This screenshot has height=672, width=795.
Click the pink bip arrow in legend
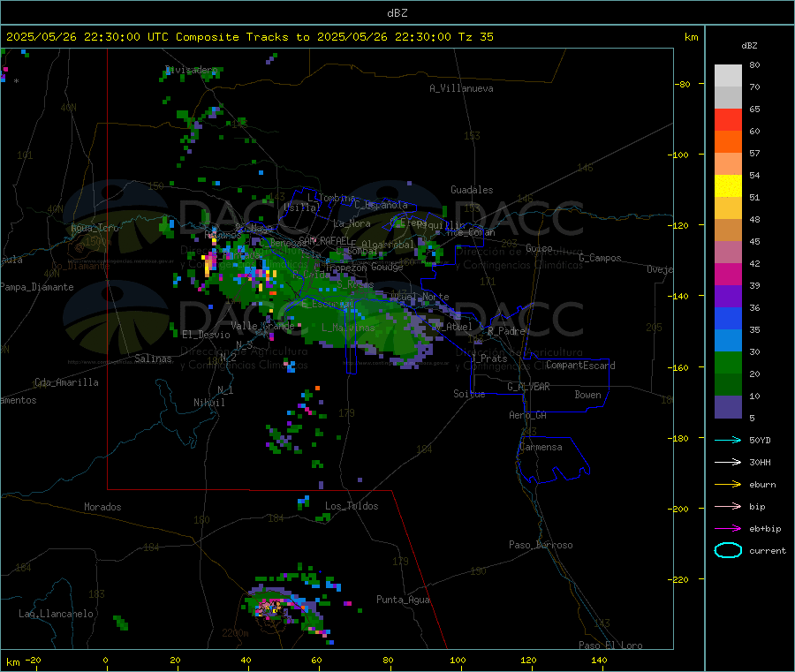click(x=728, y=506)
